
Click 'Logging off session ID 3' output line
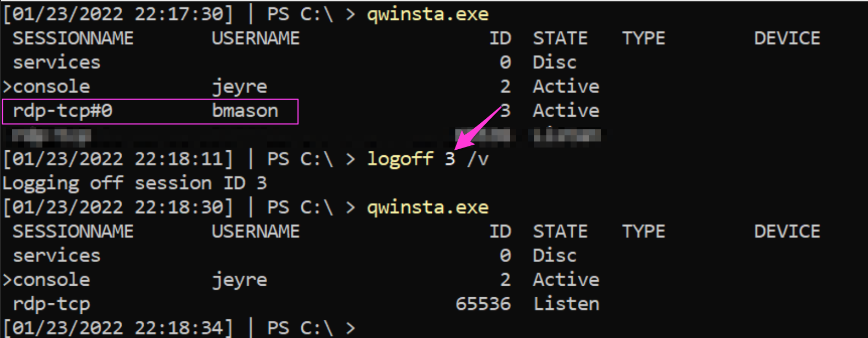click(135, 183)
